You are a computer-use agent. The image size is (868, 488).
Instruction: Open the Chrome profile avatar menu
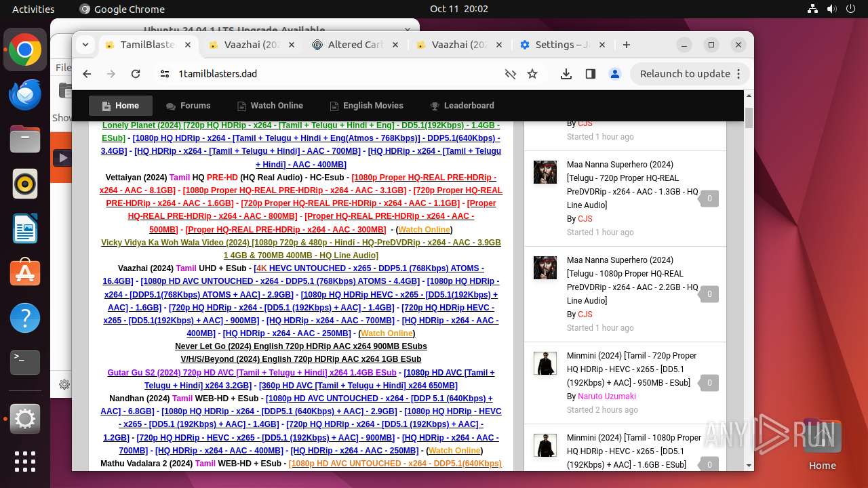pos(615,74)
